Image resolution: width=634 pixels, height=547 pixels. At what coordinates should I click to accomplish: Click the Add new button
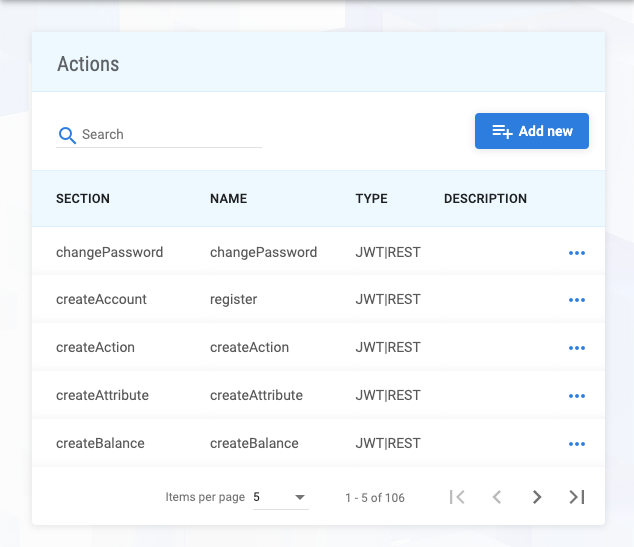[531, 131]
